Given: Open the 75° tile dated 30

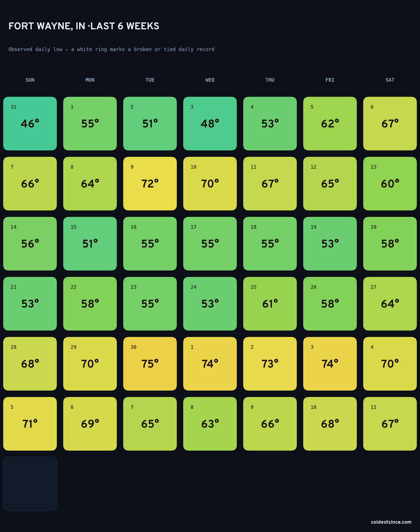Looking at the screenshot, I should click(x=150, y=364).
